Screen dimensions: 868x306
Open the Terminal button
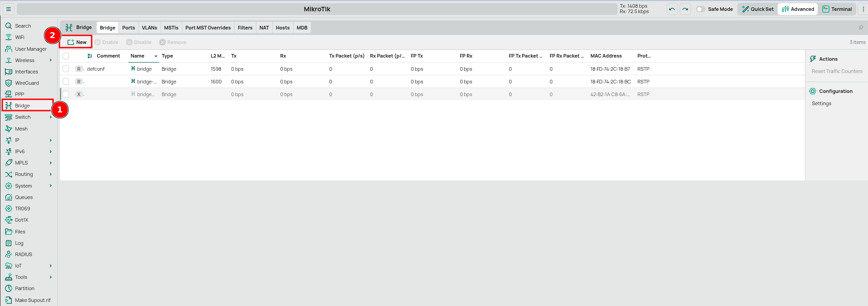[837, 9]
